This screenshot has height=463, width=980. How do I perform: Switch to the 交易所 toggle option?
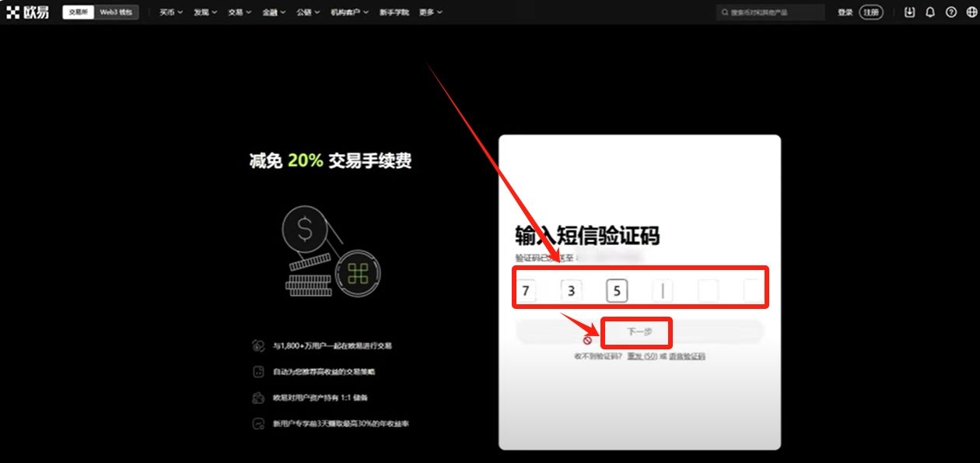[x=79, y=12]
